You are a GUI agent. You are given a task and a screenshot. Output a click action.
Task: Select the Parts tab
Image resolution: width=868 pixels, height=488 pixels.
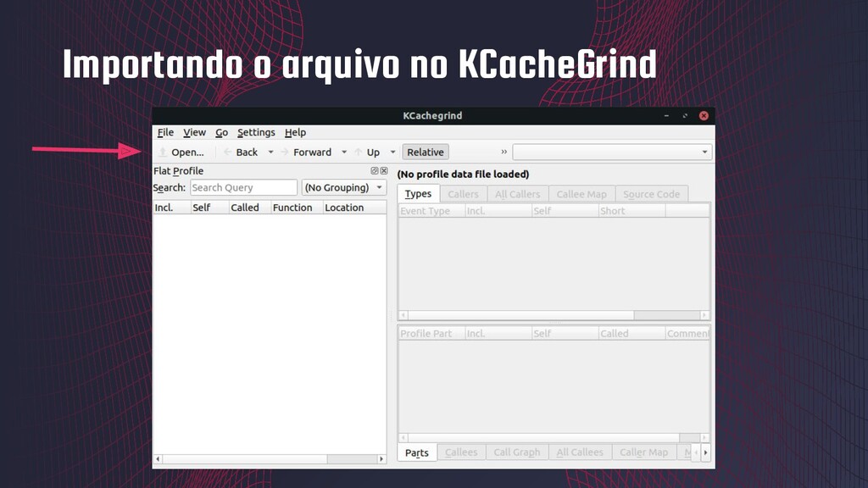click(x=417, y=452)
